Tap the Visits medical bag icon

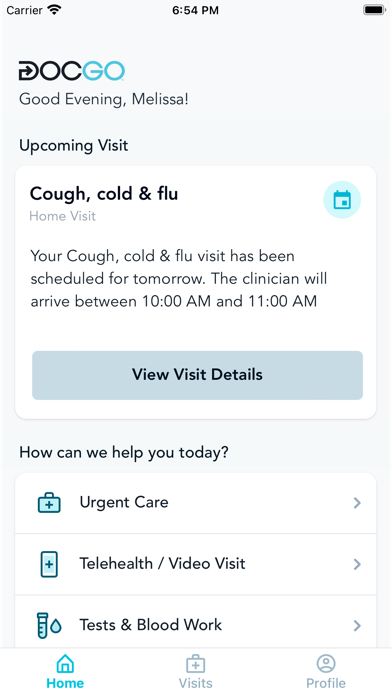point(195,664)
